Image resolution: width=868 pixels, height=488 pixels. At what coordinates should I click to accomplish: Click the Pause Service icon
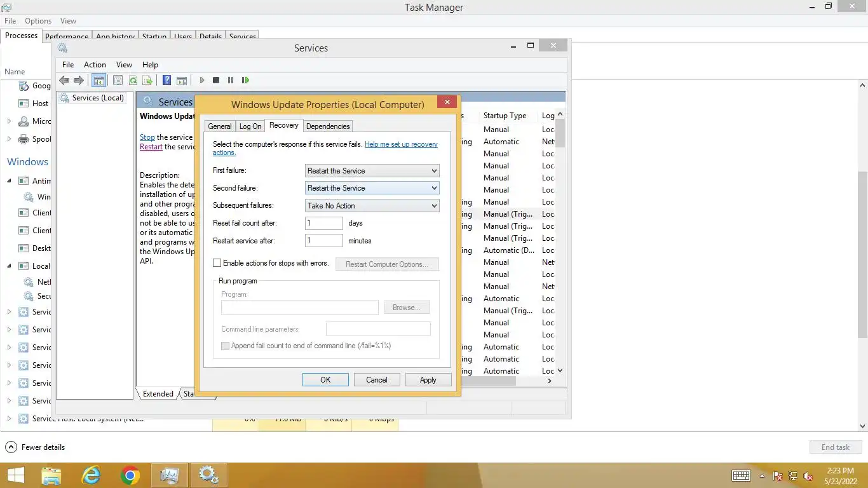tap(231, 80)
